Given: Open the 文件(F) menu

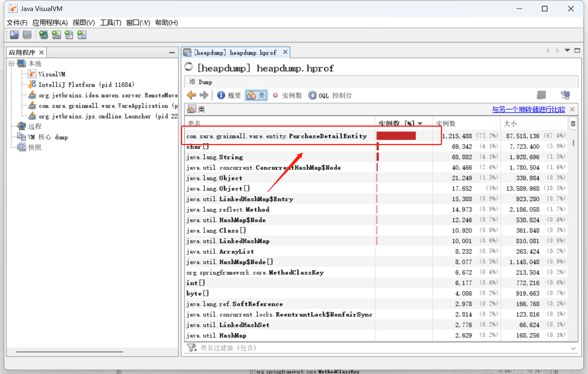Looking at the screenshot, I should click(x=17, y=22).
